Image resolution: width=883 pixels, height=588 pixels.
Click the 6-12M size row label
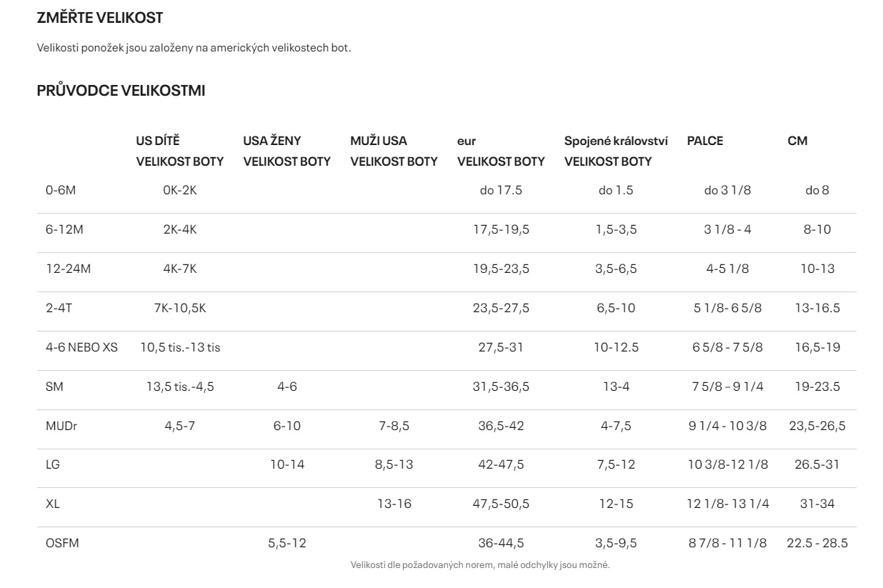[x=64, y=230]
